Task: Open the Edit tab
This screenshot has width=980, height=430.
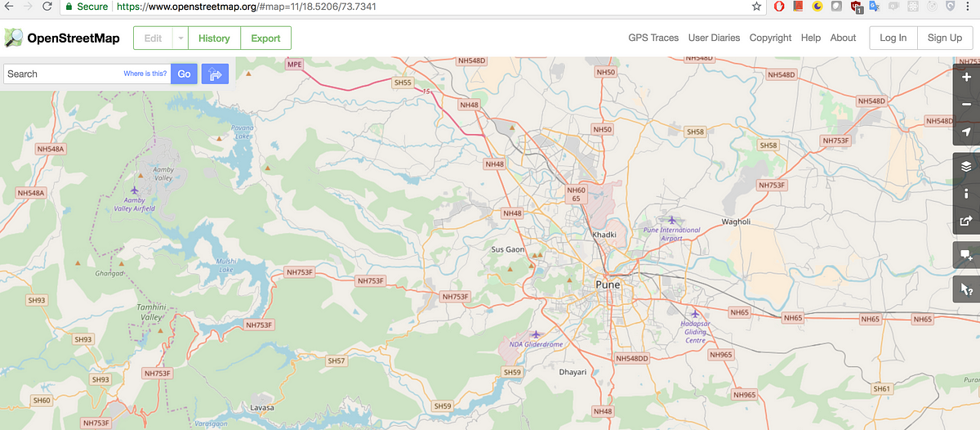Action: tap(153, 38)
